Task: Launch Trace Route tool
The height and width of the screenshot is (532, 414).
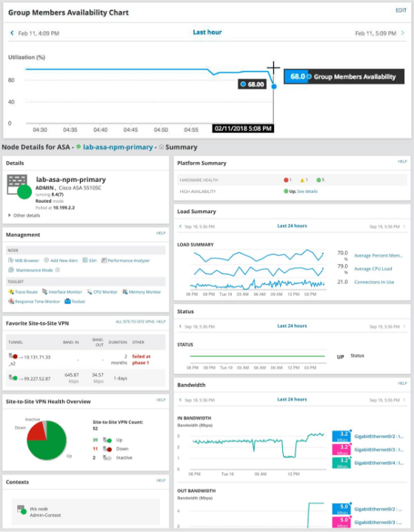Action: [x=23, y=292]
